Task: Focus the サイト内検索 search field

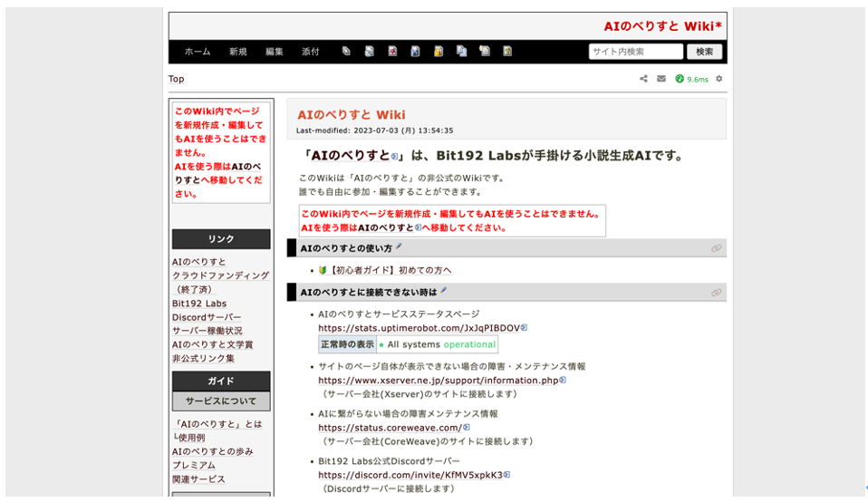Action: [x=635, y=52]
